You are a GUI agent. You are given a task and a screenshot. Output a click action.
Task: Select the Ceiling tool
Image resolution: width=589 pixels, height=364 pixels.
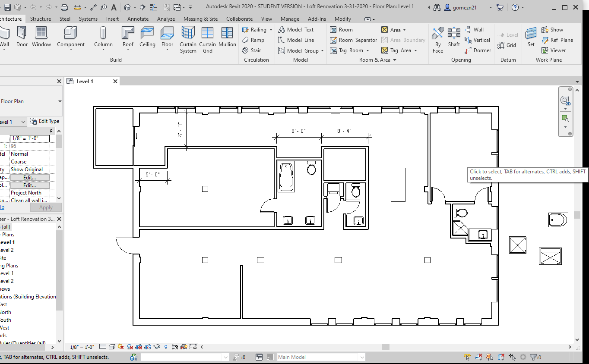pos(147,37)
